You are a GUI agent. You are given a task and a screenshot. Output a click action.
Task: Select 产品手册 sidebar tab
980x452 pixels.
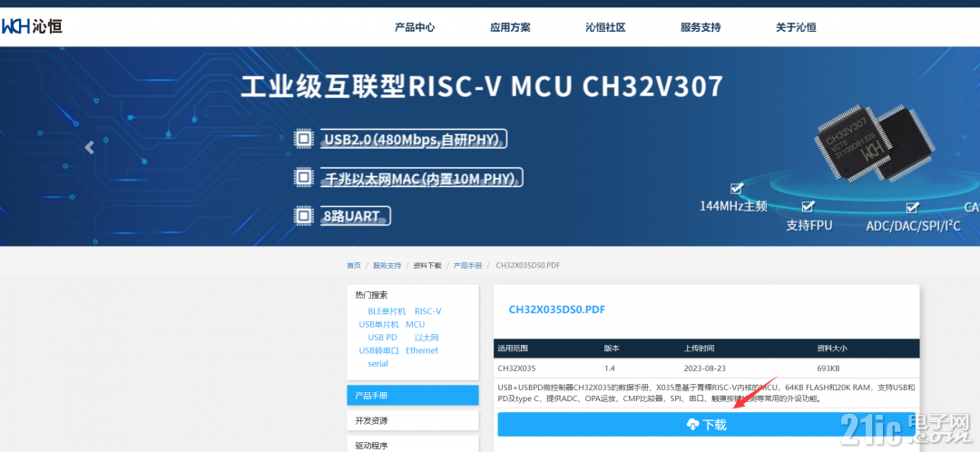(x=413, y=395)
